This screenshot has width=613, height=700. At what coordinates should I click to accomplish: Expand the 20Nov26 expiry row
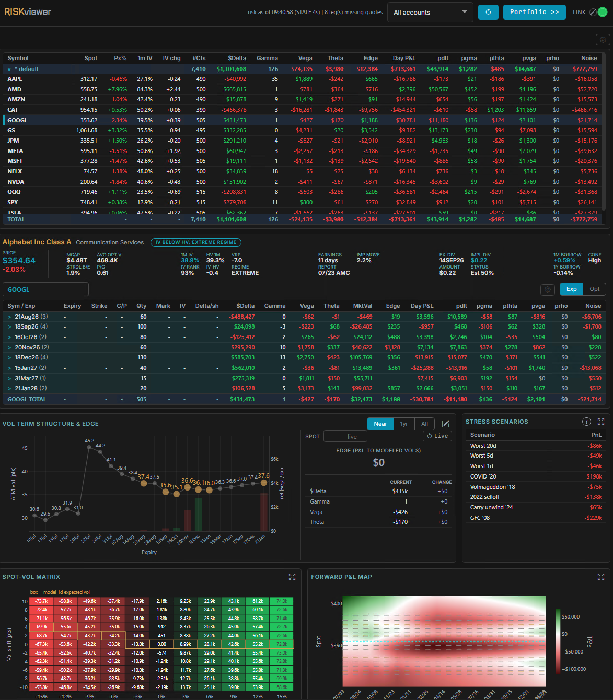click(x=9, y=347)
